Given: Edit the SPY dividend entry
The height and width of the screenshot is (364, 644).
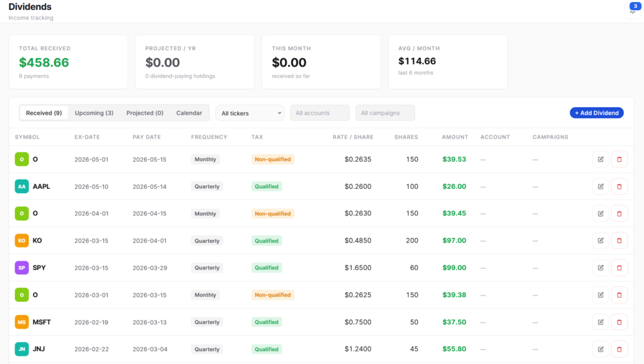Looking at the screenshot, I should coord(601,268).
